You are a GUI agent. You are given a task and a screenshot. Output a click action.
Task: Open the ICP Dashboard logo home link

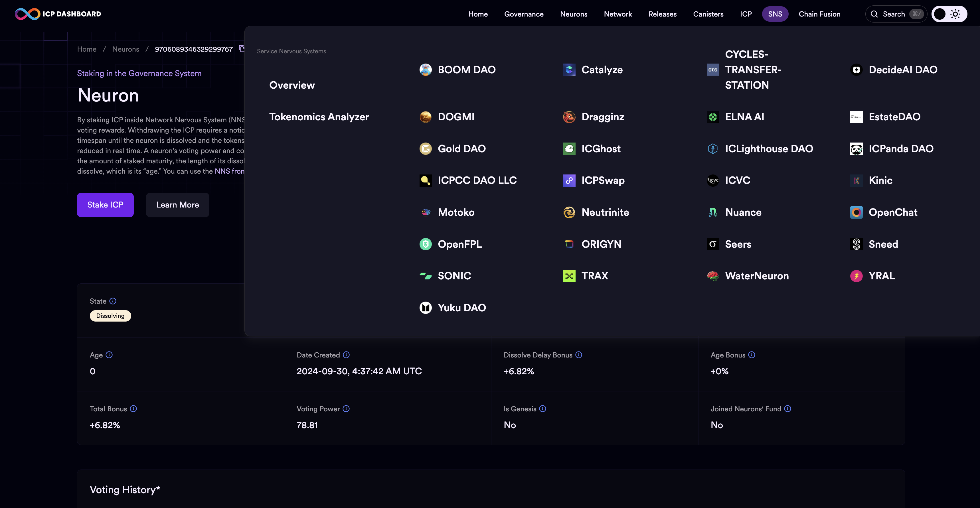58,14
